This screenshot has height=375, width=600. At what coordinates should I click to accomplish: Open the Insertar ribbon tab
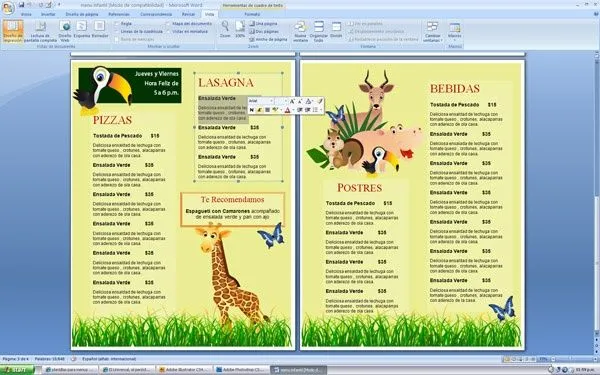(48, 14)
